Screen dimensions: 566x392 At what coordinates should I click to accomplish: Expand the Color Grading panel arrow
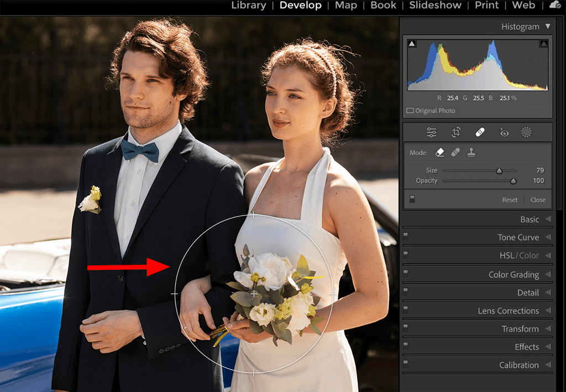pyautogui.click(x=548, y=274)
